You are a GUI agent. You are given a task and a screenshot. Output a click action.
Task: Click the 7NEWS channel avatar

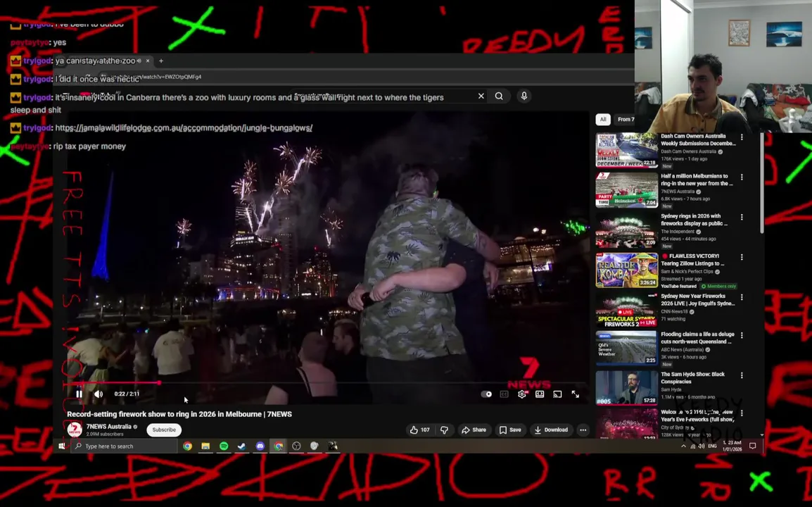point(75,430)
